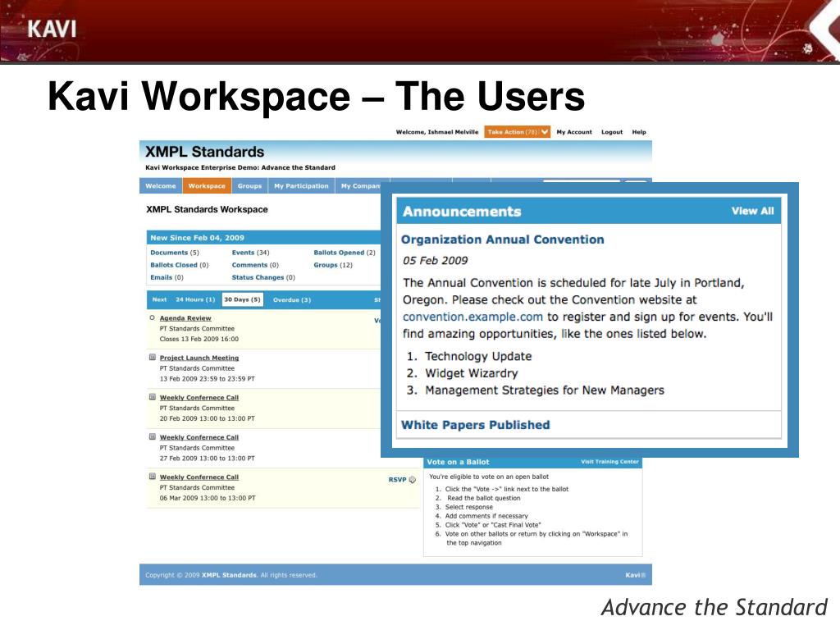Click 'Select response' instruction step
The width and height of the screenshot is (840, 630).
click(x=468, y=507)
